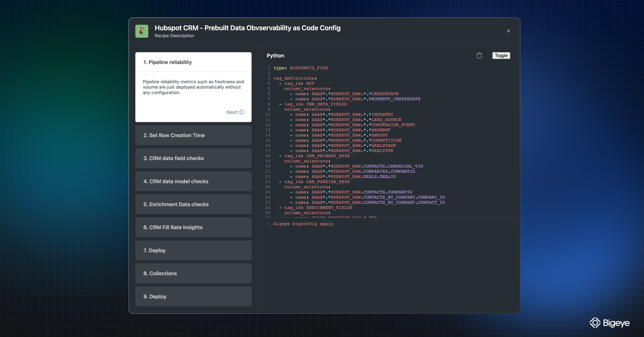Click the *DEALTYPE selector line
Image resolution: width=644 pixels, height=337 pixels.
[x=342, y=151]
